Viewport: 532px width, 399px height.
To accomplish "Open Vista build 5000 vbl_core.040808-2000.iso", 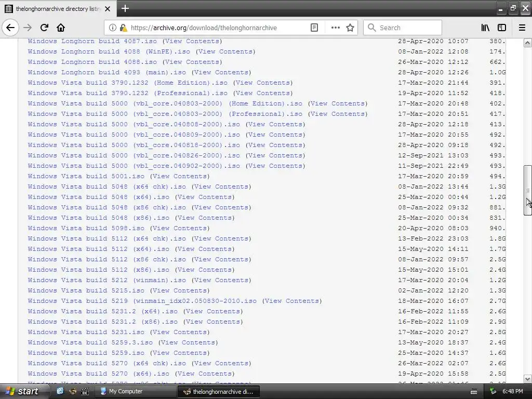I will 134,124.
